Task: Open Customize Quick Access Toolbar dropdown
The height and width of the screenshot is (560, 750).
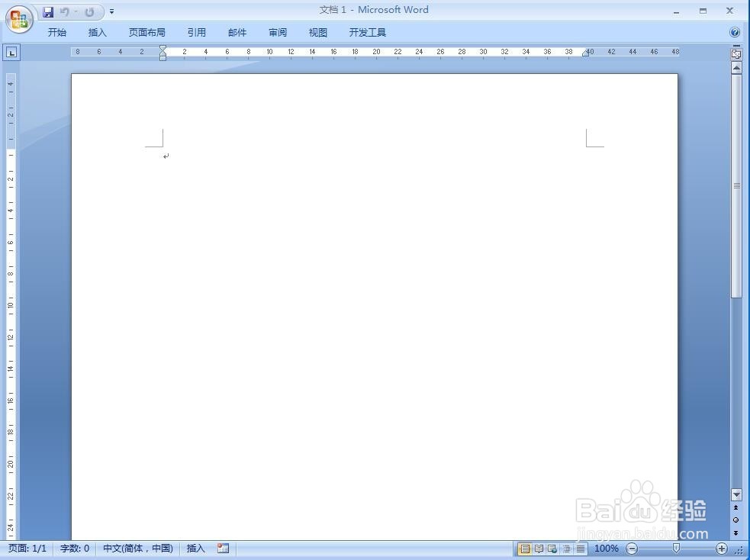Action: (x=111, y=11)
